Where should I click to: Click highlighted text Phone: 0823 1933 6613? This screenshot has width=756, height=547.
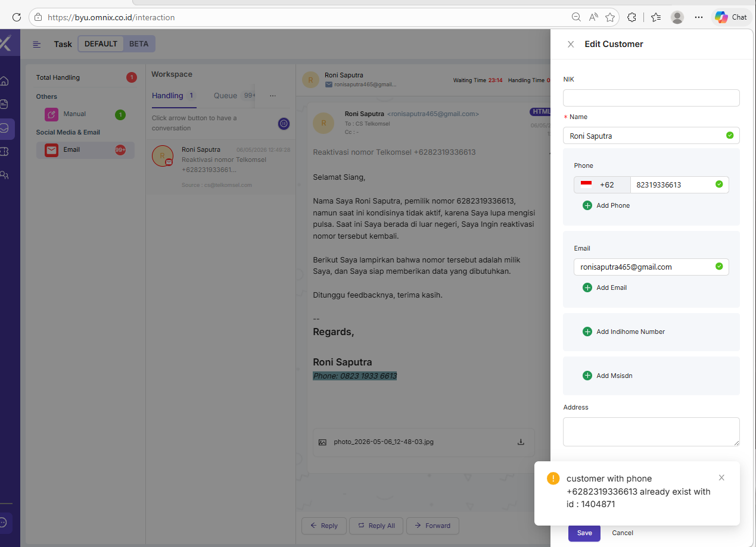355,376
